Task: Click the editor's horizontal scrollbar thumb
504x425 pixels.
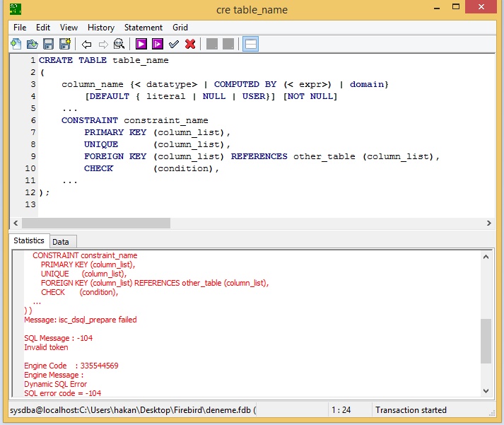Action: [x=95, y=223]
